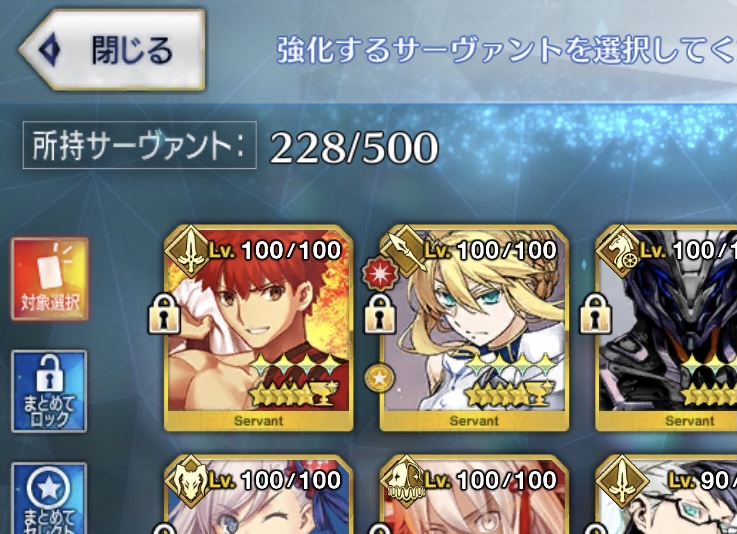Click the padlock beside armored Rider servant
Screen dimensions: 737x534
pos(596,314)
